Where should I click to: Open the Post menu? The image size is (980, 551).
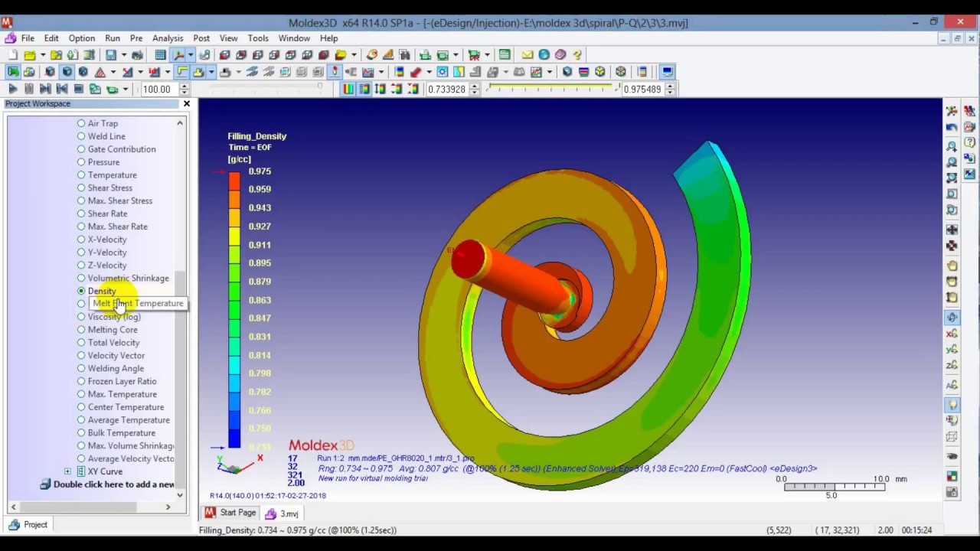[201, 38]
